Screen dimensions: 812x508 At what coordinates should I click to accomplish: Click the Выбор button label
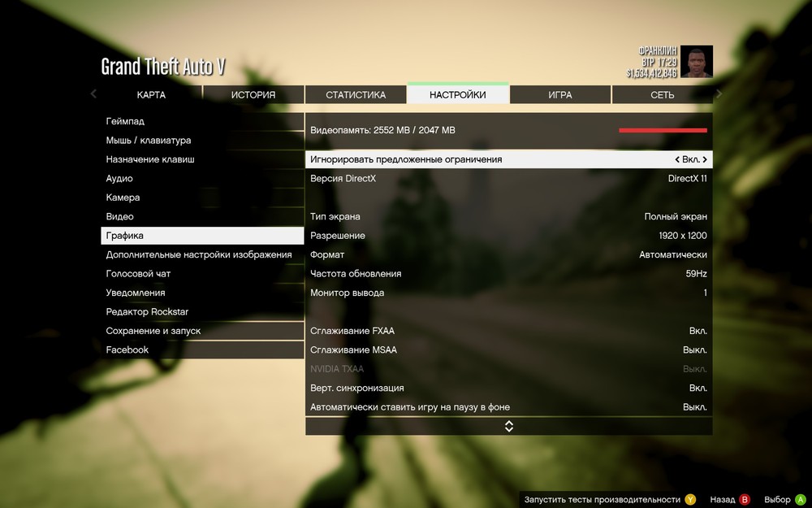click(x=777, y=500)
